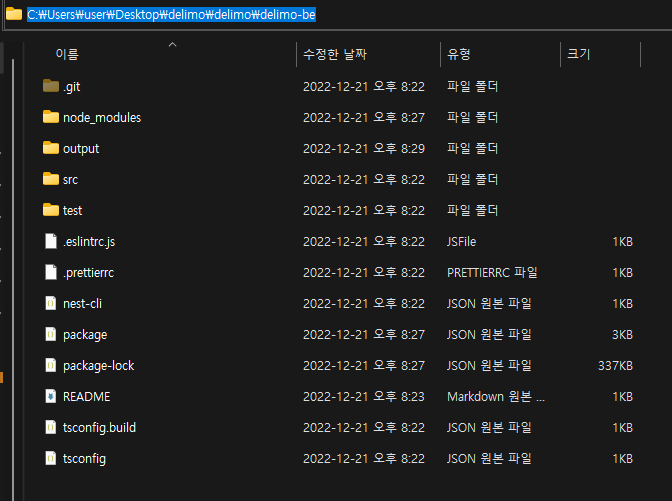The height and width of the screenshot is (501, 672).
Task: Select the package-lock file name
Action: coord(99,366)
